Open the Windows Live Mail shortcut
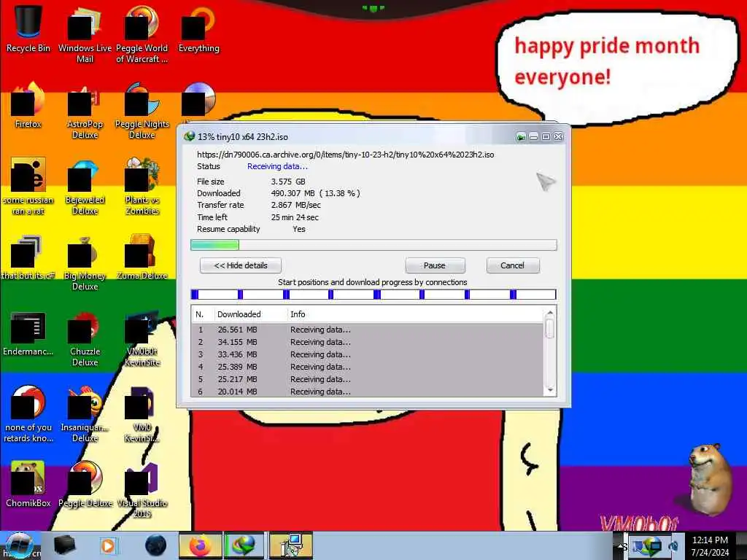The width and height of the screenshot is (747, 560). [85, 34]
